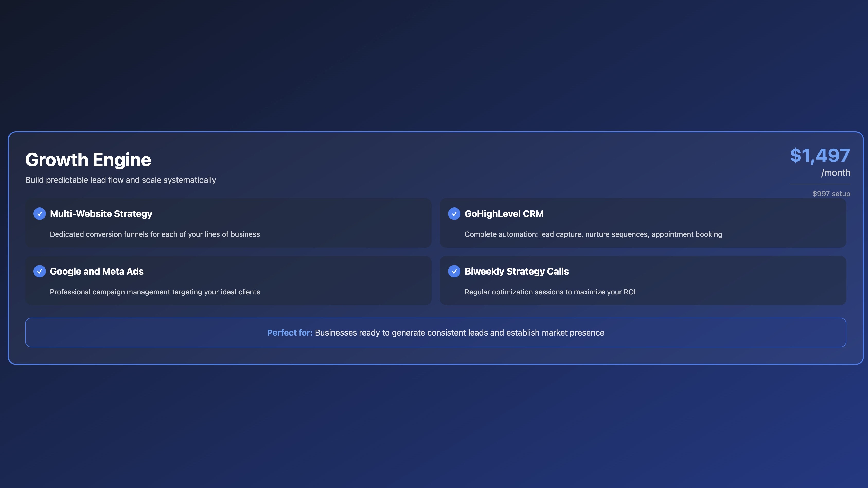
Task: Click the checkmark icon beside Multi-Website Strategy
Action: point(39,213)
